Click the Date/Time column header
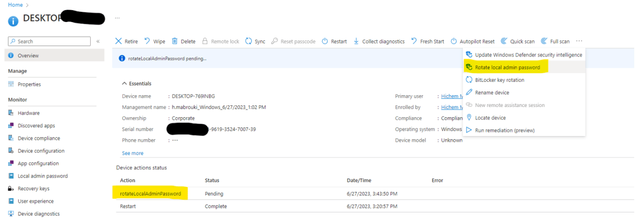 click(359, 180)
